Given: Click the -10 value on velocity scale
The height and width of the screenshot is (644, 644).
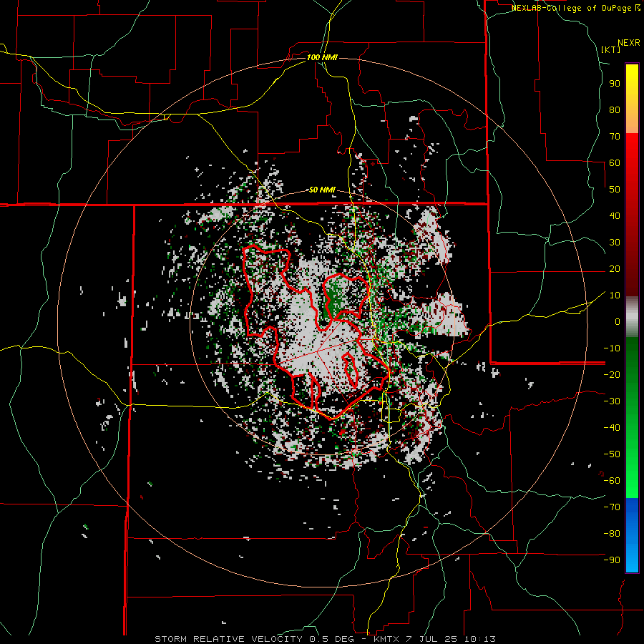Looking at the screenshot, I should pos(612,348).
